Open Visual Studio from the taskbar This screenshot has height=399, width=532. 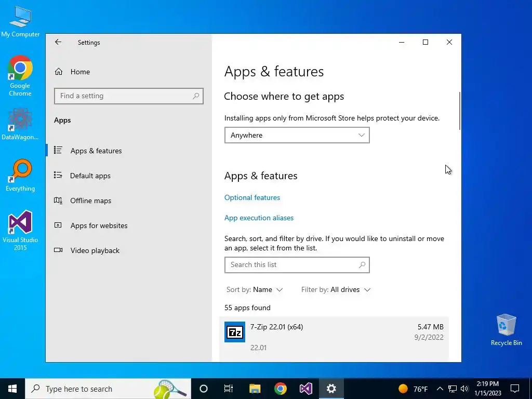coord(305,389)
